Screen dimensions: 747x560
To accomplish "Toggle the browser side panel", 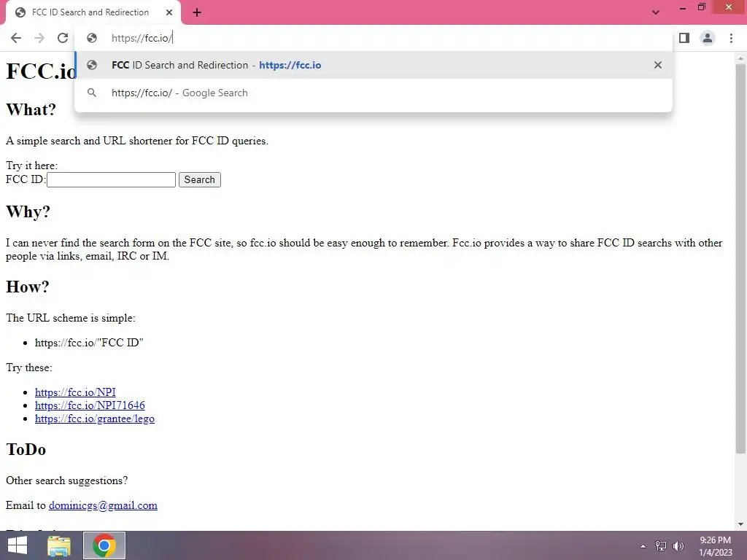I will pyautogui.click(x=684, y=38).
